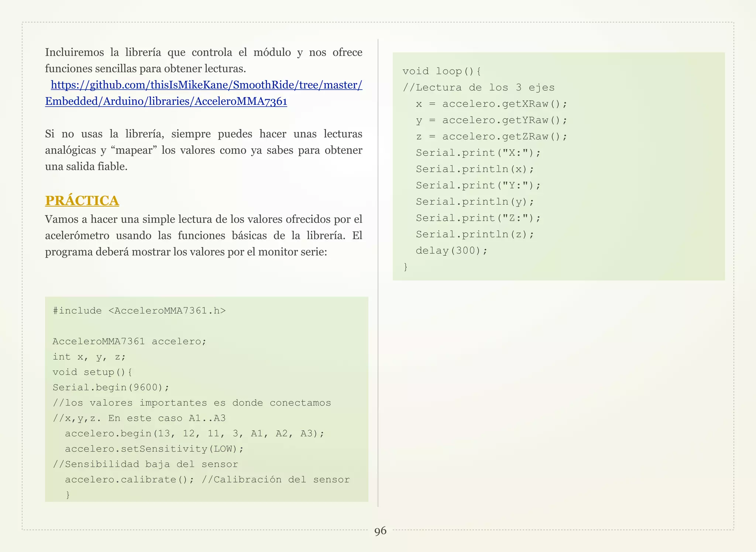Click the 'Serial.println(x);' line
The height and width of the screenshot is (552, 756).
[475, 169]
